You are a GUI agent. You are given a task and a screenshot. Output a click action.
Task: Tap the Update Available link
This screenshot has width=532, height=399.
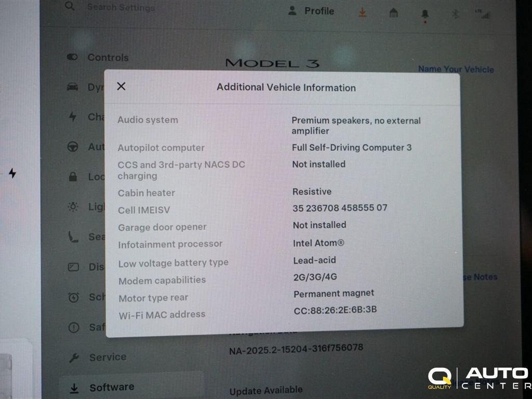(265, 390)
